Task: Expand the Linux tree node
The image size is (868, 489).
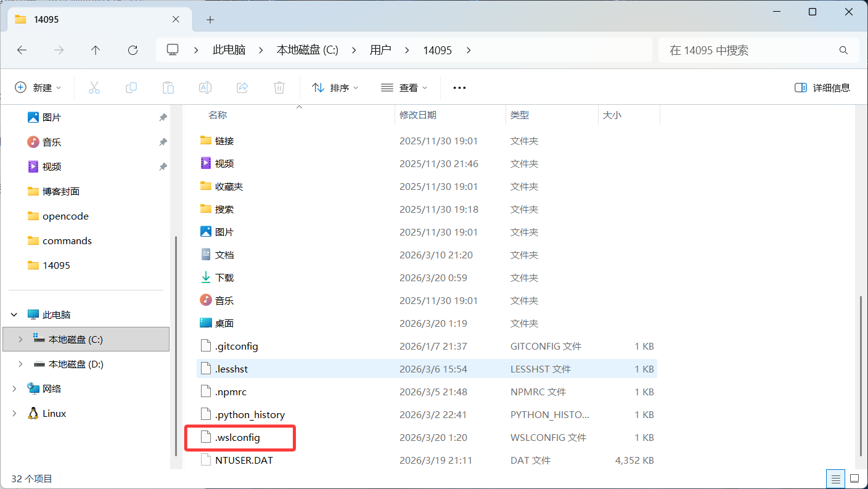Action: point(15,414)
